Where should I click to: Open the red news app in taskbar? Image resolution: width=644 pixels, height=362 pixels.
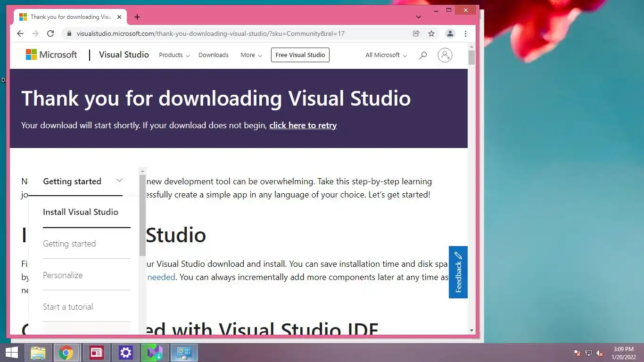click(x=96, y=353)
